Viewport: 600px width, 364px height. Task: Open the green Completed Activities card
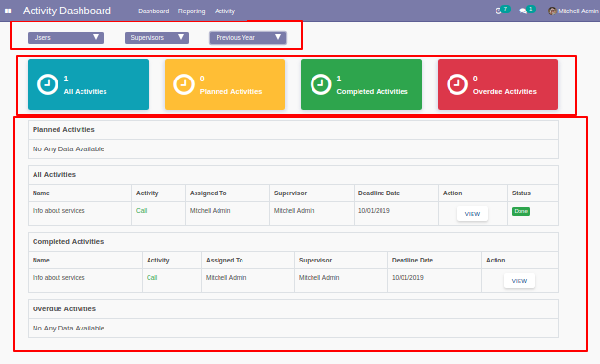[x=361, y=85]
